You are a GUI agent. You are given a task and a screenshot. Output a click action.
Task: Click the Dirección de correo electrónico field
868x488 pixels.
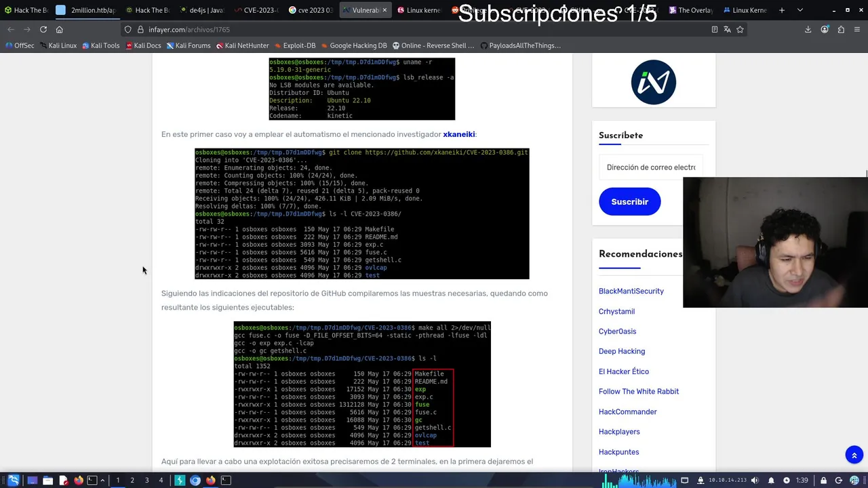point(651,167)
